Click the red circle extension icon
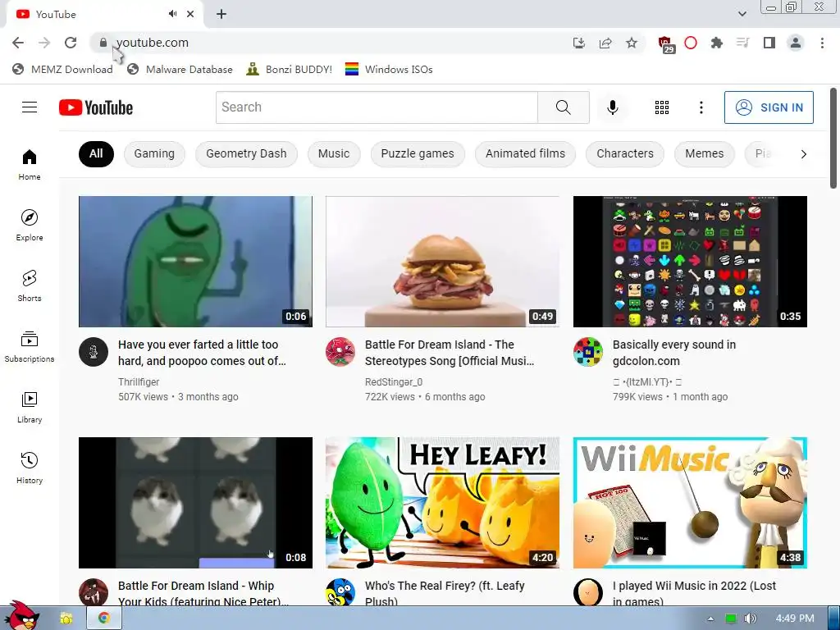Image resolution: width=840 pixels, height=630 pixels. pos(691,43)
